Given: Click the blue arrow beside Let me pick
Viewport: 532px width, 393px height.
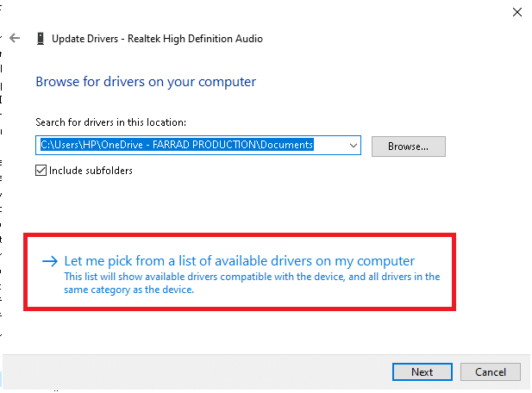Looking at the screenshot, I should click(50, 261).
